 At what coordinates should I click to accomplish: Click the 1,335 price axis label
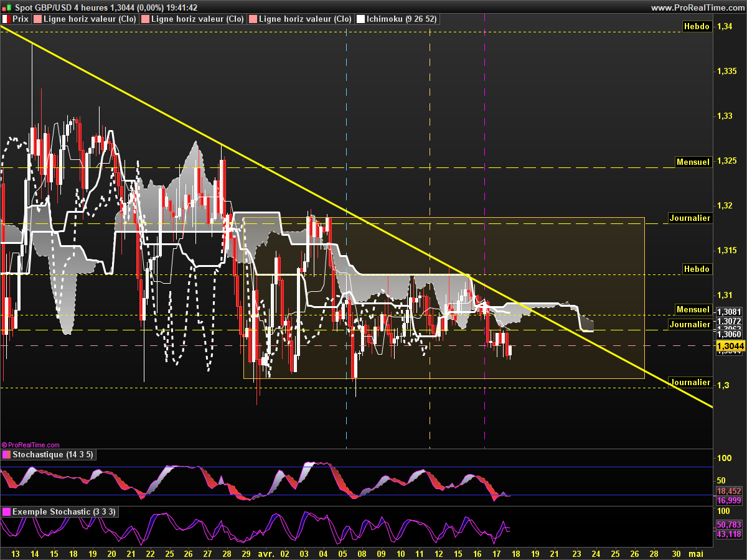tap(728, 72)
